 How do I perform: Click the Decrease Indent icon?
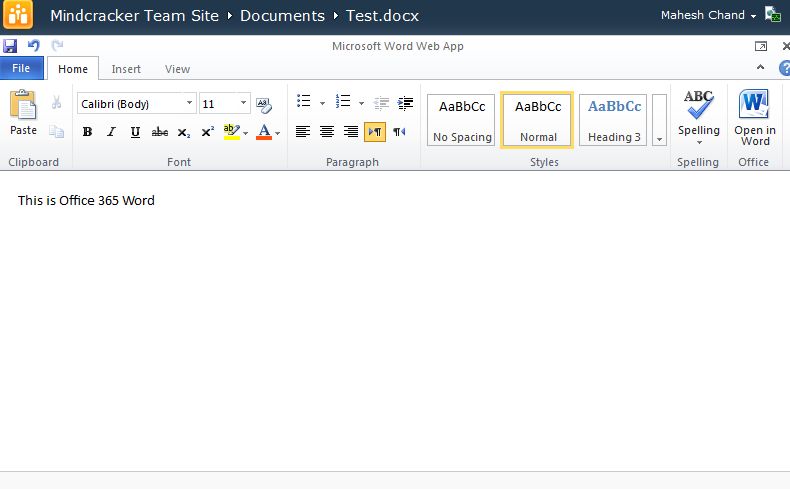381,103
